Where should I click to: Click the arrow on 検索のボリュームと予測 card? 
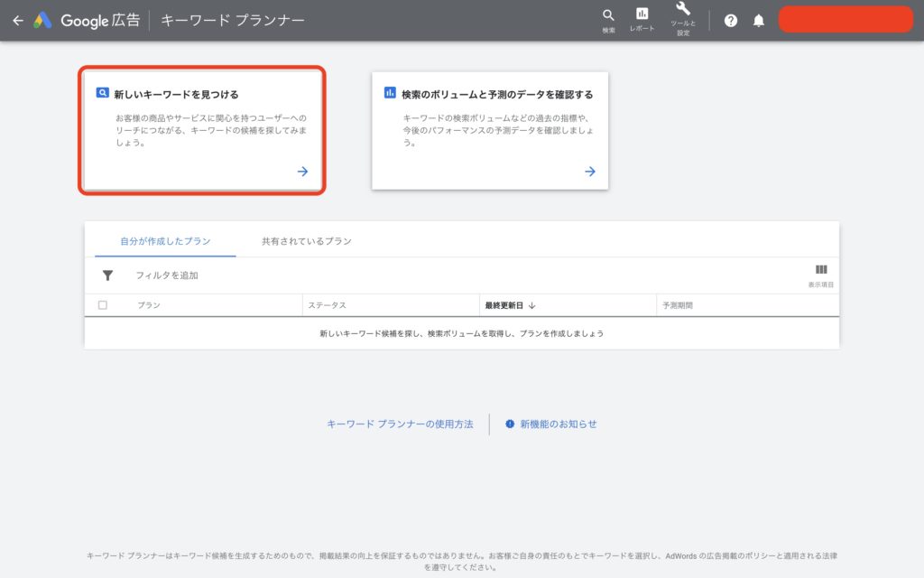pyautogui.click(x=590, y=172)
